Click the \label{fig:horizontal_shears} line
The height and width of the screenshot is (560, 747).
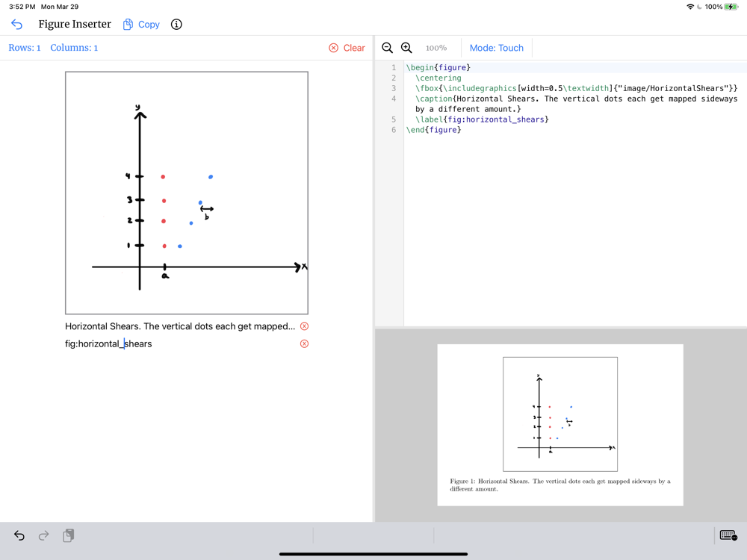(482, 119)
